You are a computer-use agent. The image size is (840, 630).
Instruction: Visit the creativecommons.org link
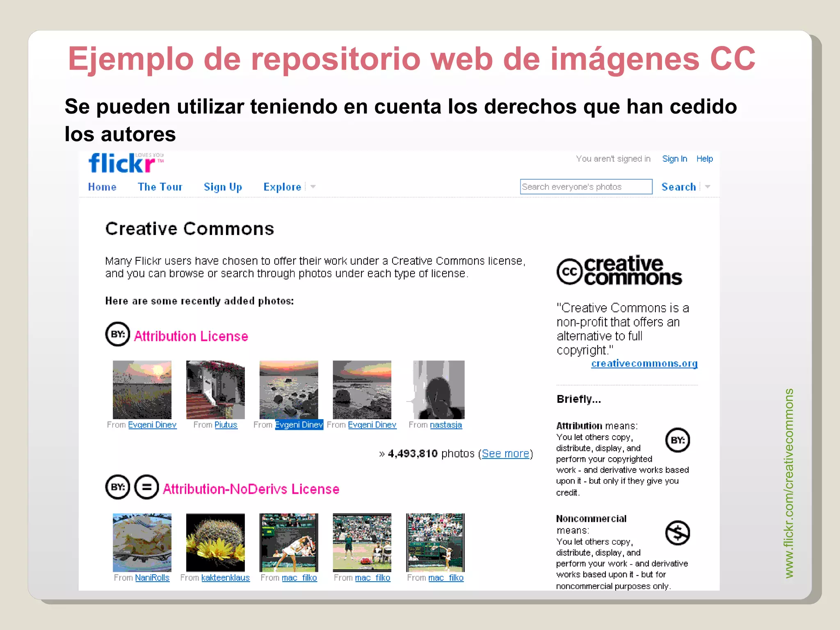click(x=644, y=364)
